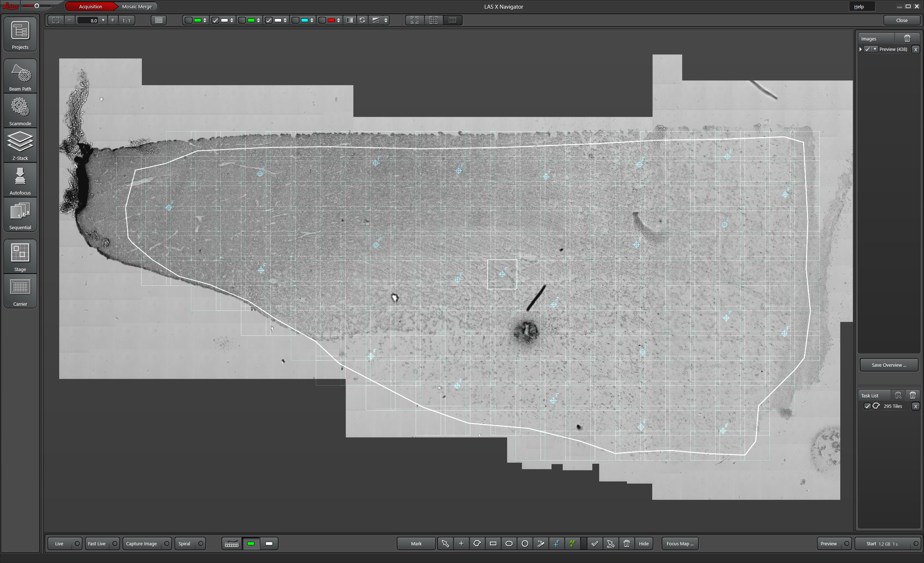Click the magic wand auto-detect tool

coord(541,544)
